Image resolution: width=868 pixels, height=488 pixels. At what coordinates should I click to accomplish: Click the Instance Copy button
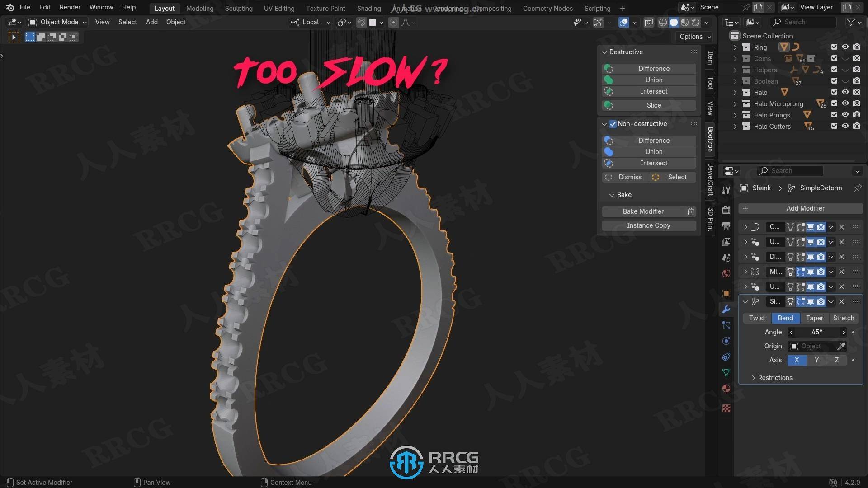tap(648, 225)
